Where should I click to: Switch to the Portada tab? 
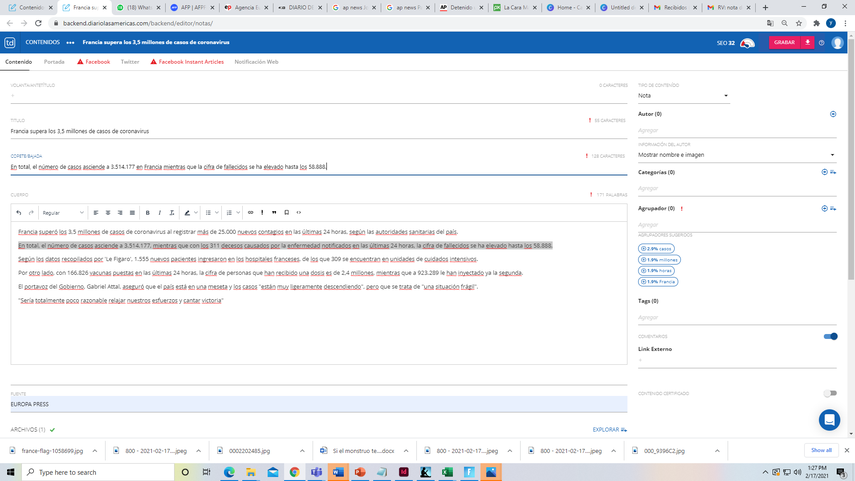tap(54, 61)
